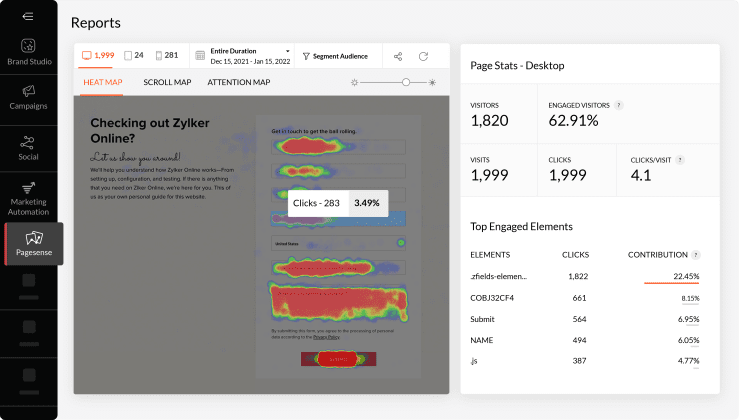The image size is (739, 420).
Task: Click the Visitors 1,820 stat
Action: coord(489,121)
